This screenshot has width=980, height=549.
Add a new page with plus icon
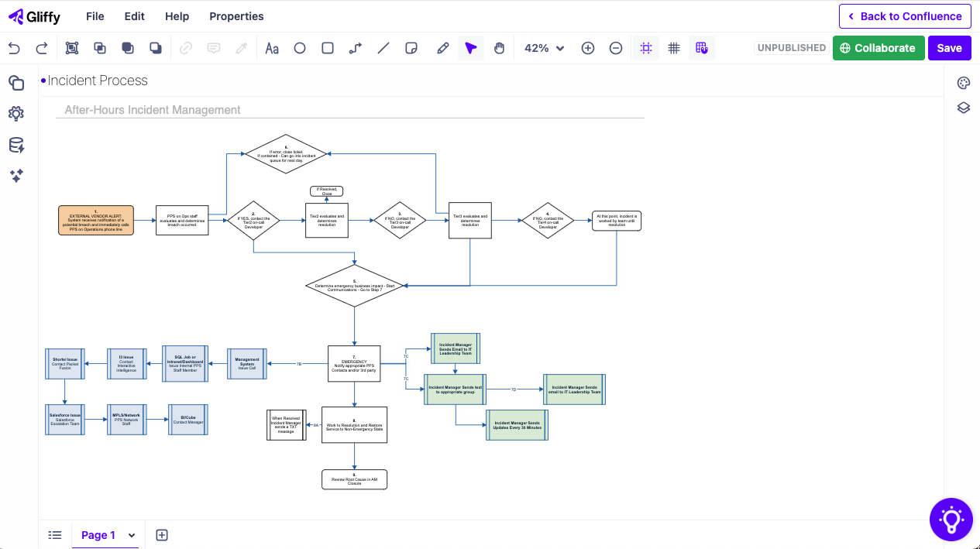[x=162, y=535]
